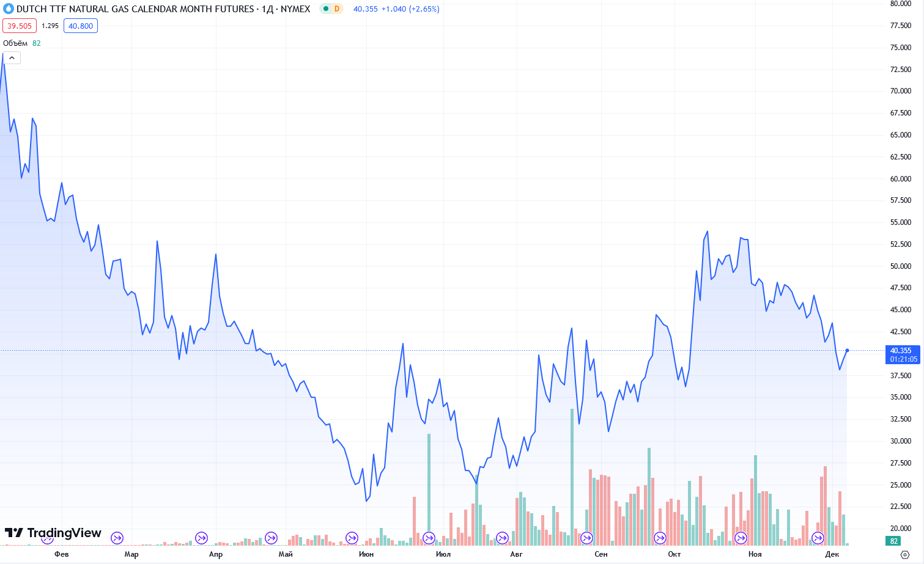This screenshot has height=564, width=924.
Task: Open chart settings gear icon
Action: click(905, 554)
